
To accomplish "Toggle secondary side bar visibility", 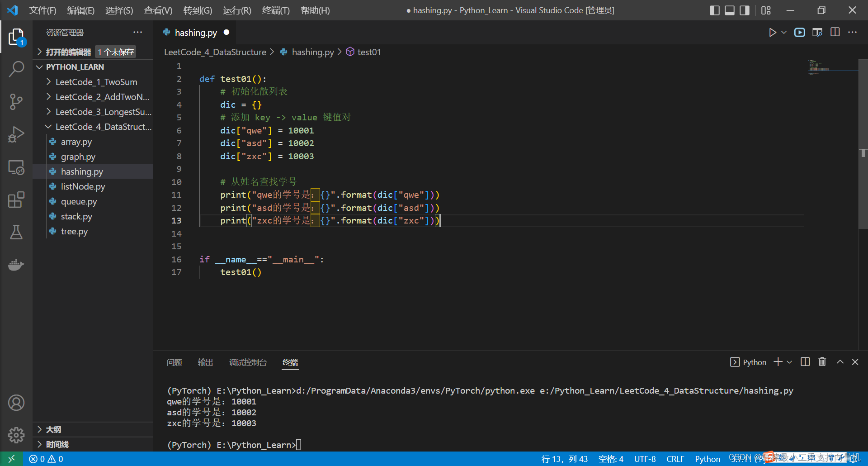I will 745,10.
